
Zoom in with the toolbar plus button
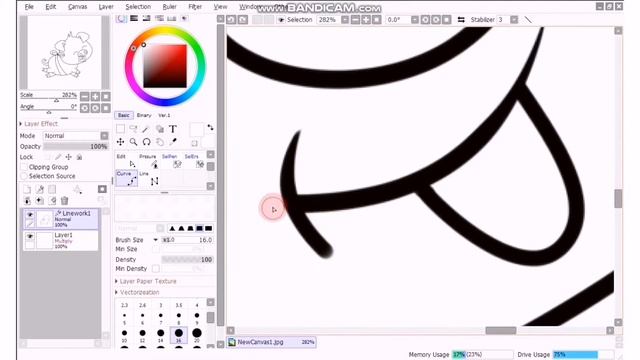[366, 20]
